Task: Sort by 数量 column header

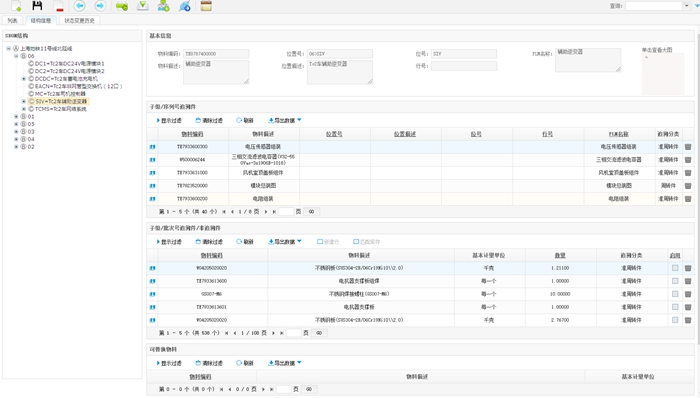Action: (560, 255)
